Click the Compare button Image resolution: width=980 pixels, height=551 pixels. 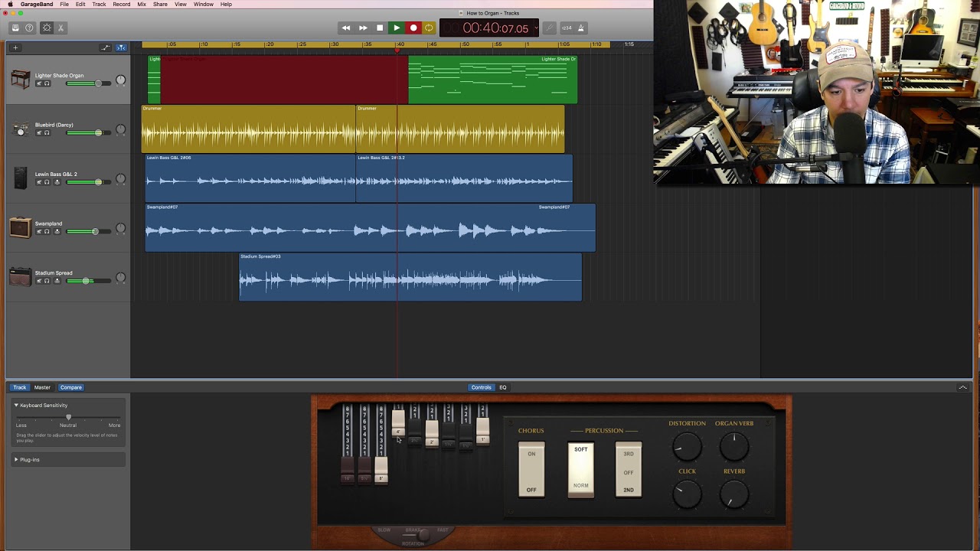click(71, 387)
